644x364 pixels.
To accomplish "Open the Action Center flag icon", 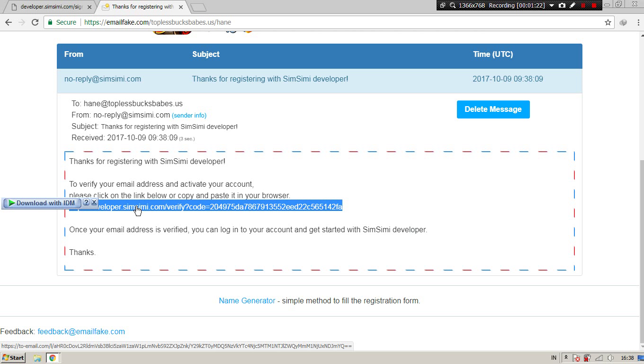I will [x=576, y=358].
